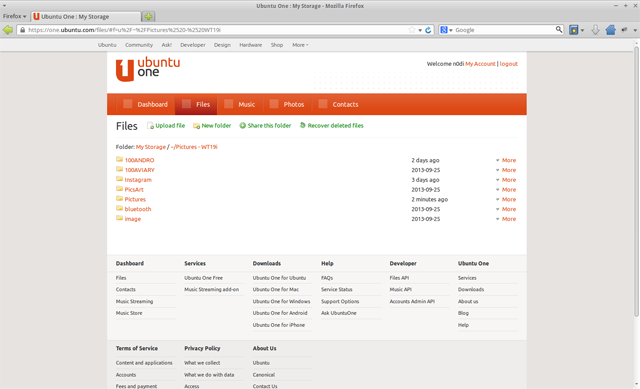Click the Google search engine icon
640x389 pixels.
444,30
